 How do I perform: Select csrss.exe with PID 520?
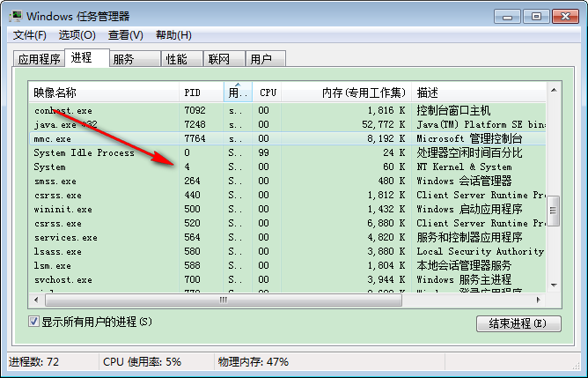point(287,223)
